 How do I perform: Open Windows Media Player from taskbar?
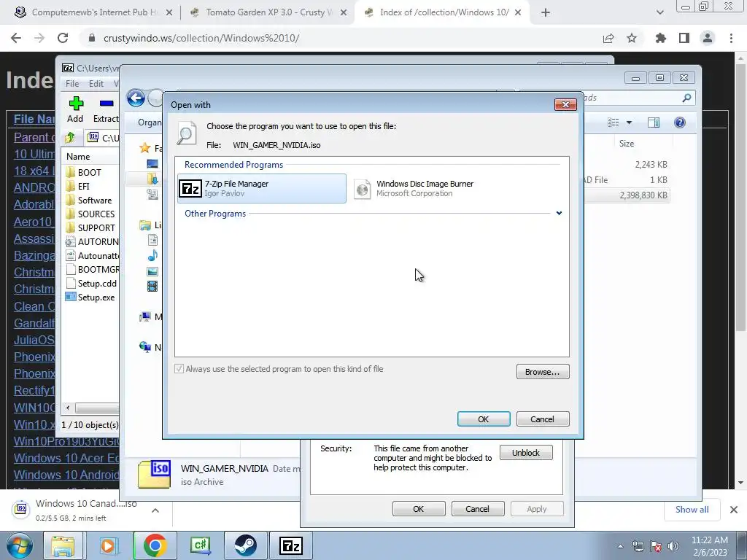pyautogui.click(x=109, y=545)
